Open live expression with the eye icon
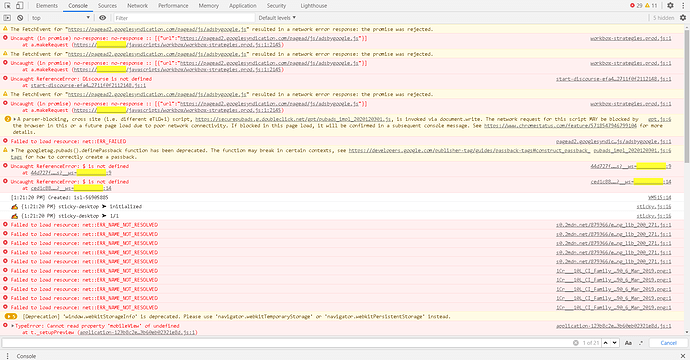 [103, 18]
